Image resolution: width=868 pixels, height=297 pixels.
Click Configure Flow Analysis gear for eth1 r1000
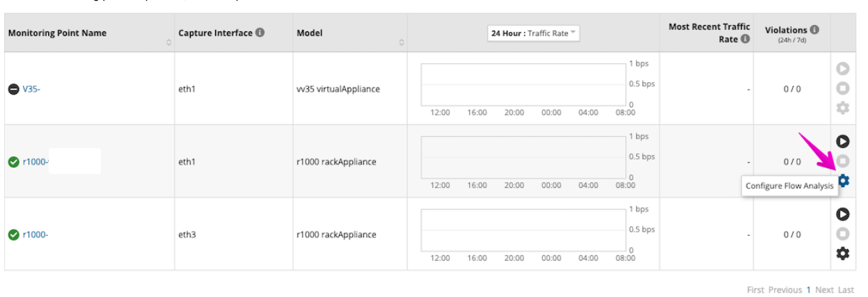coord(844,181)
